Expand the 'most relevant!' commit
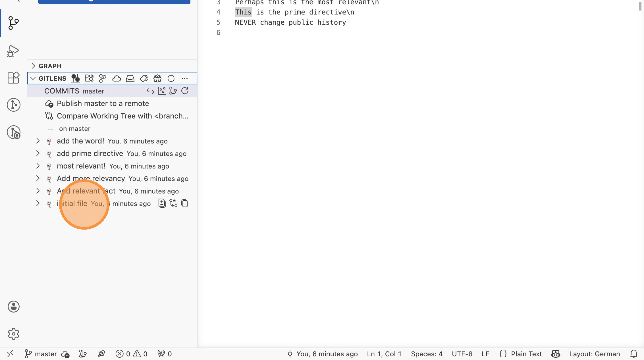Screen dimensions: 644x360 click(38, 166)
